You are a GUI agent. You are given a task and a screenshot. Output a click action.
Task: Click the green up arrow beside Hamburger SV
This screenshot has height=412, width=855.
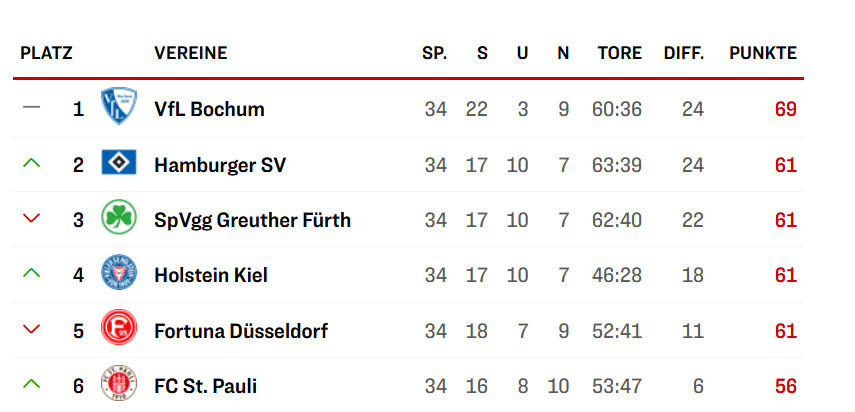[32, 162]
